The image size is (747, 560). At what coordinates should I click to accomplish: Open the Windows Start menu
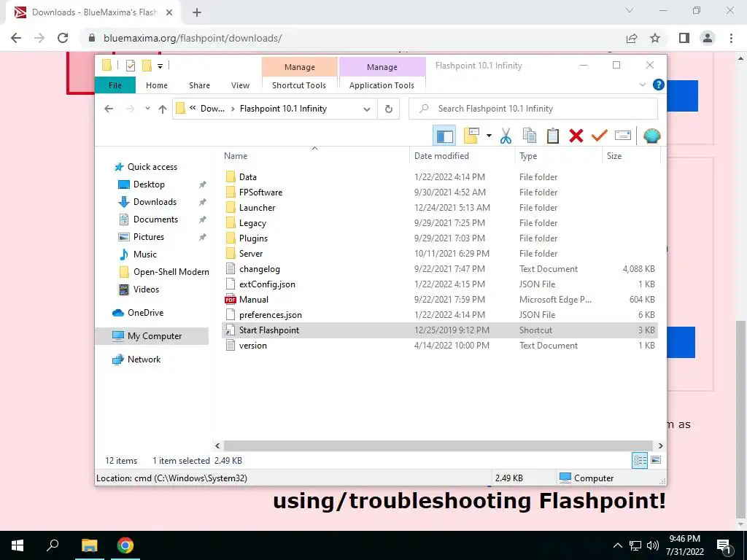pos(18,545)
